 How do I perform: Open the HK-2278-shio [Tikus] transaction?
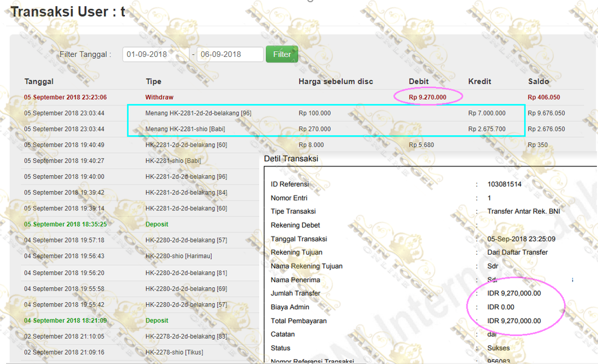point(174,352)
